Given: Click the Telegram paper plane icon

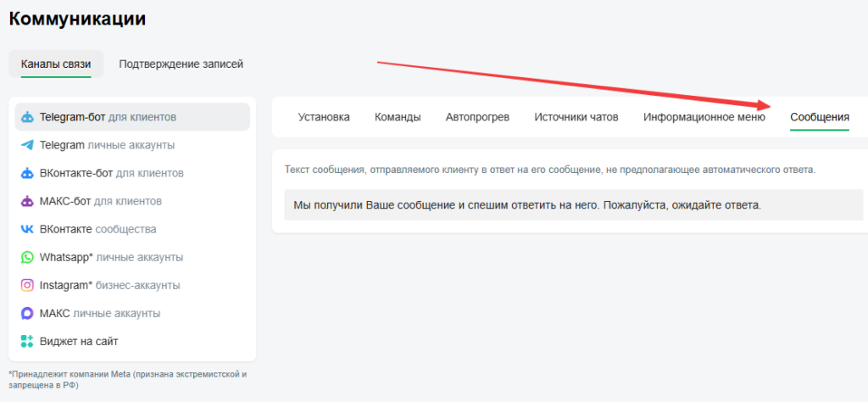Looking at the screenshot, I should pyautogui.click(x=27, y=145).
